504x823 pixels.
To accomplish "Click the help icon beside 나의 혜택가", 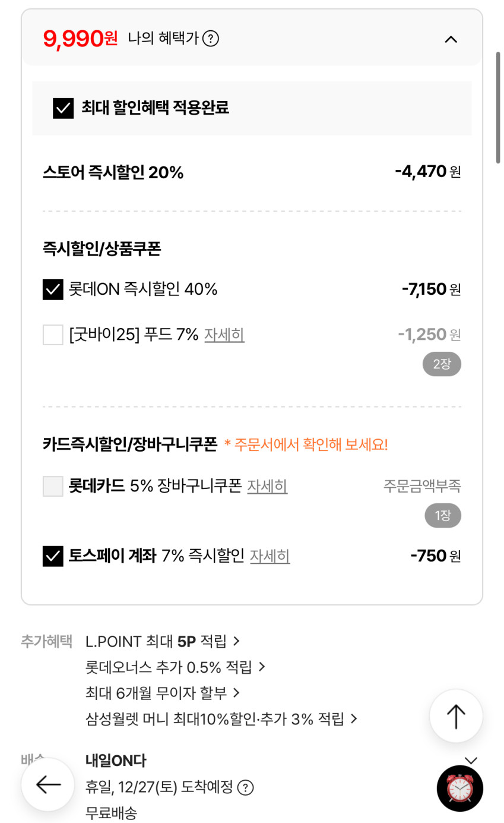I will tap(211, 39).
